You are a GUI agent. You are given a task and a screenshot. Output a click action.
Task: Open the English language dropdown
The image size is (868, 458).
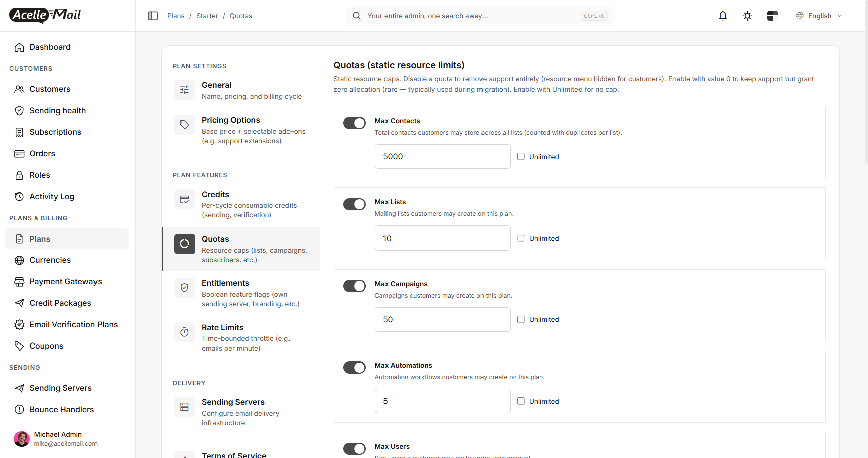(x=819, y=16)
